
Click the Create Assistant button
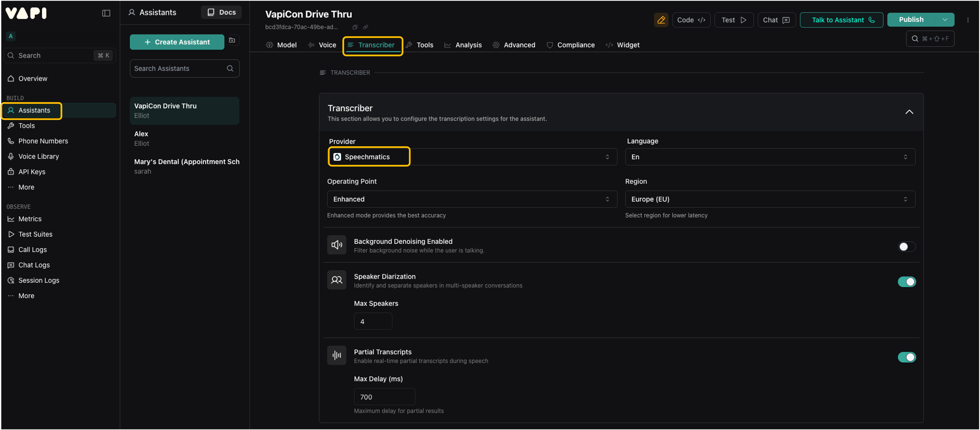tap(177, 42)
